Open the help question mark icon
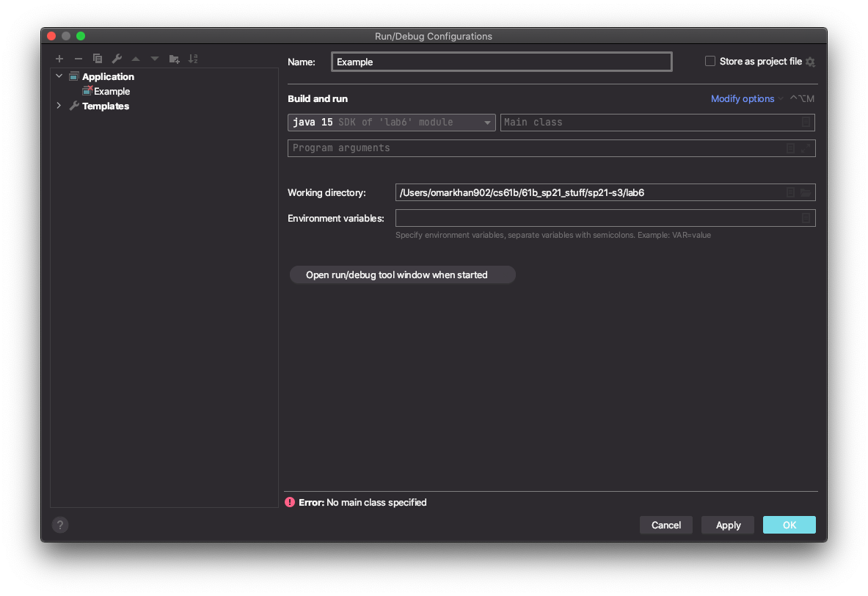 59,525
